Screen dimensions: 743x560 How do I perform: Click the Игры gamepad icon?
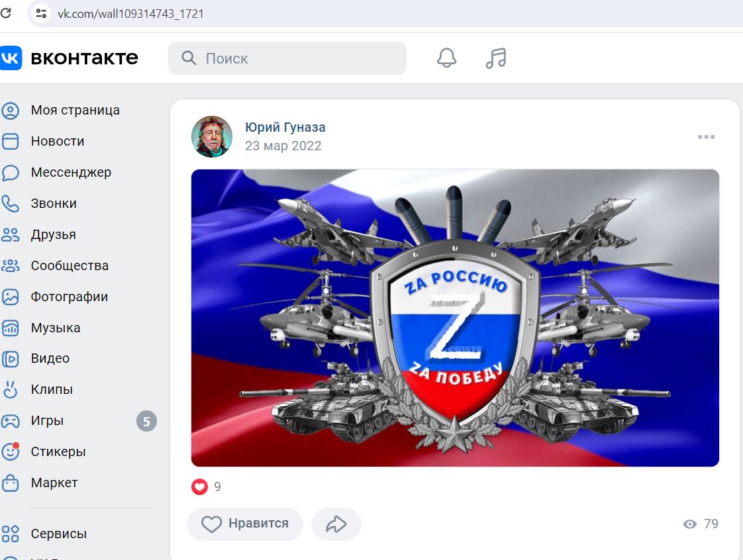click(10, 421)
